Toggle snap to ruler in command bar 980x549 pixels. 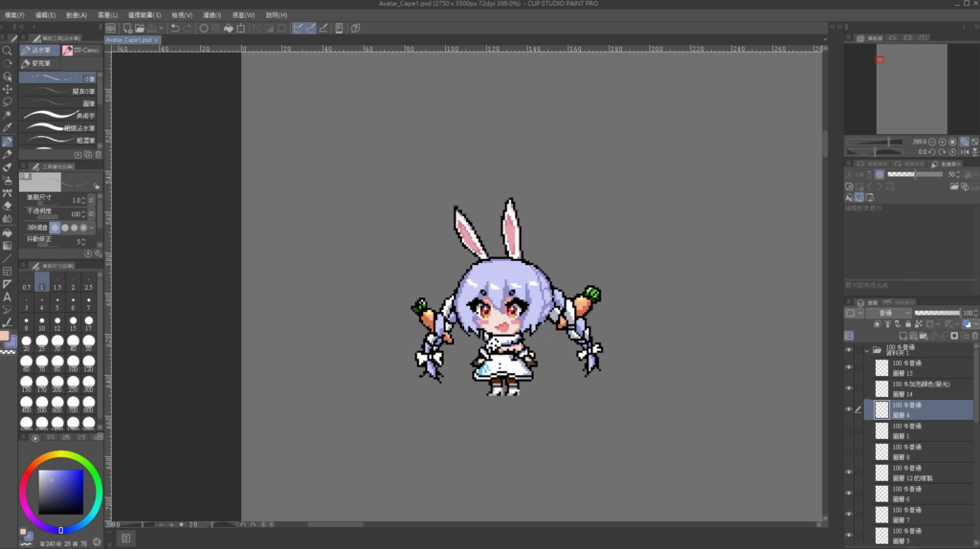(299, 28)
